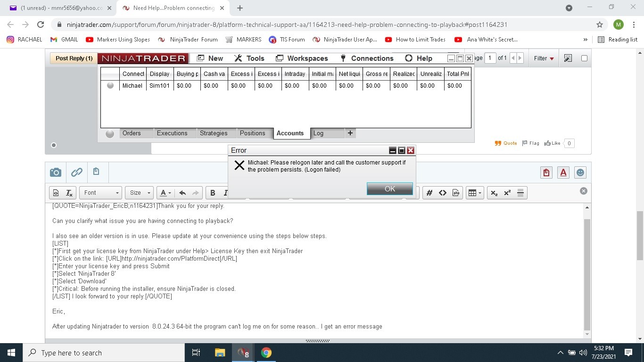Click the Post Reply (1) button

click(x=74, y=58)
